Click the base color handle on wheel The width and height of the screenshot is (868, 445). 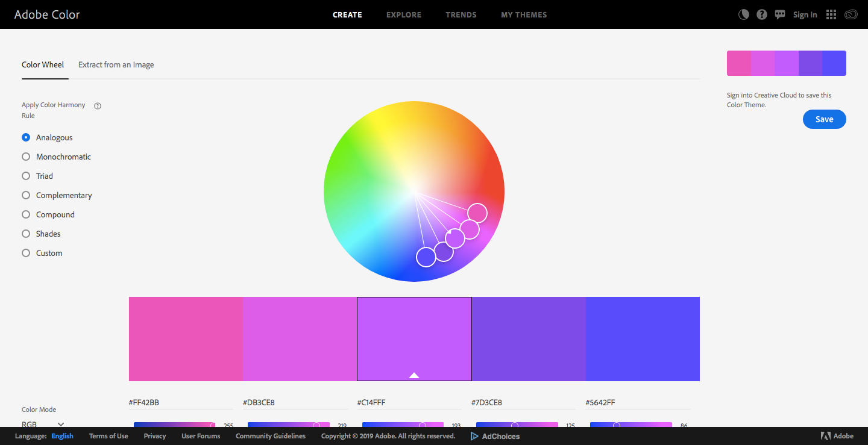455,238
